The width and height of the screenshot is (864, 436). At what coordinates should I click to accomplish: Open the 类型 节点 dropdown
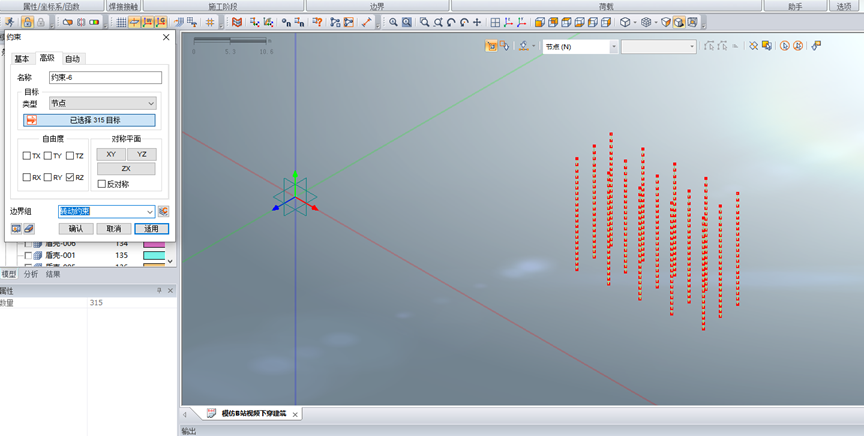102,103
